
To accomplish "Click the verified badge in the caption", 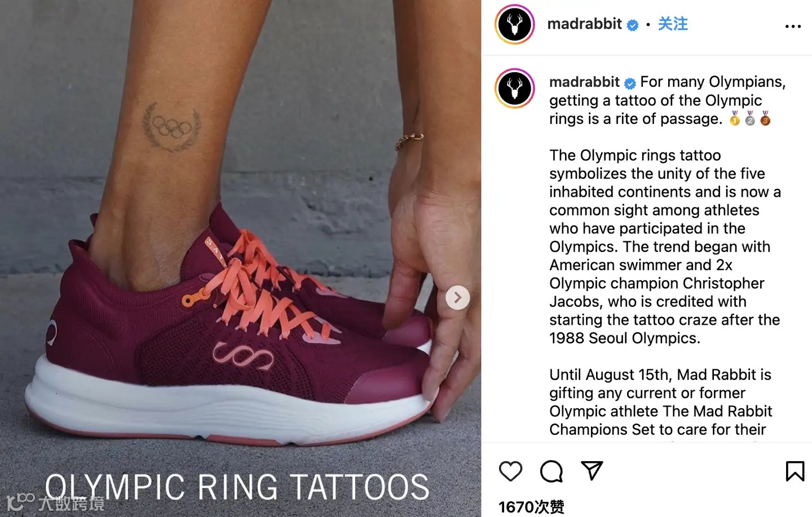I will [630, 83].
